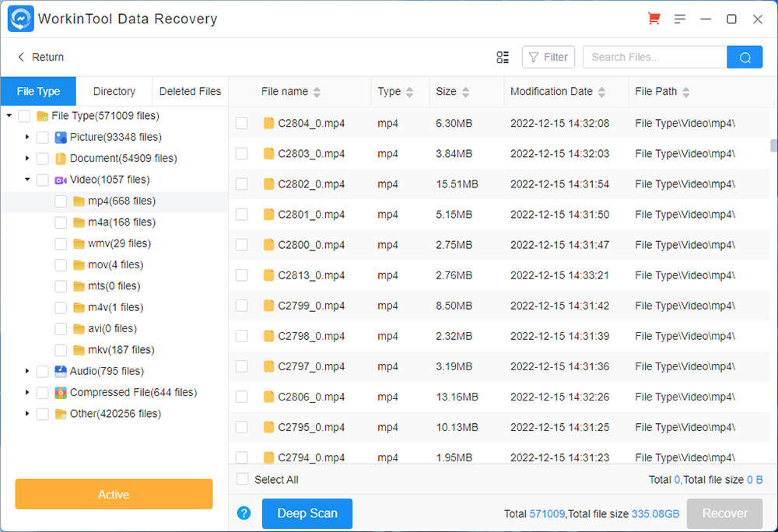Check the box for C2804_0.mp4
Screen dimensions: 778x532
click(242, 123)
